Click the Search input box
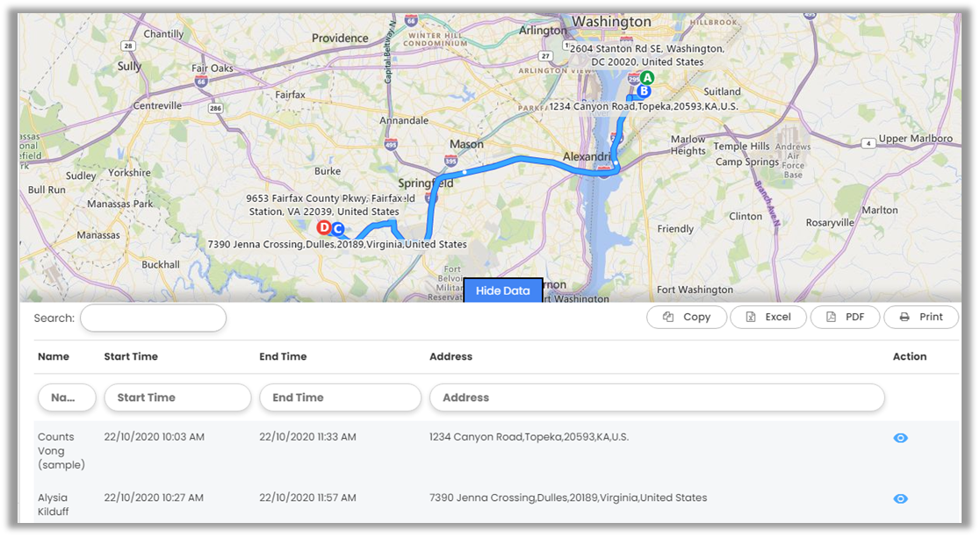Screen dimensions: 980x537 pyautogui.click(x=153, y=318)
